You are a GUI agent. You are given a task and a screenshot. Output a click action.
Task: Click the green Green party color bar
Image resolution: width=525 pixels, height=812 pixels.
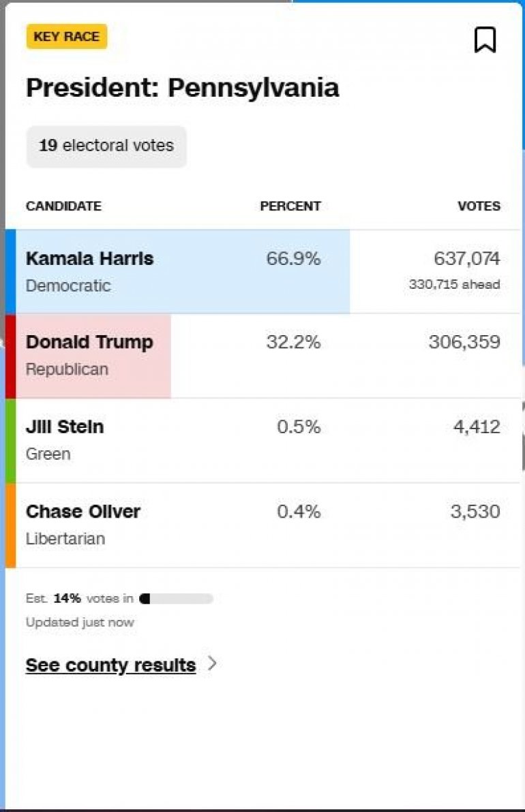10,440
